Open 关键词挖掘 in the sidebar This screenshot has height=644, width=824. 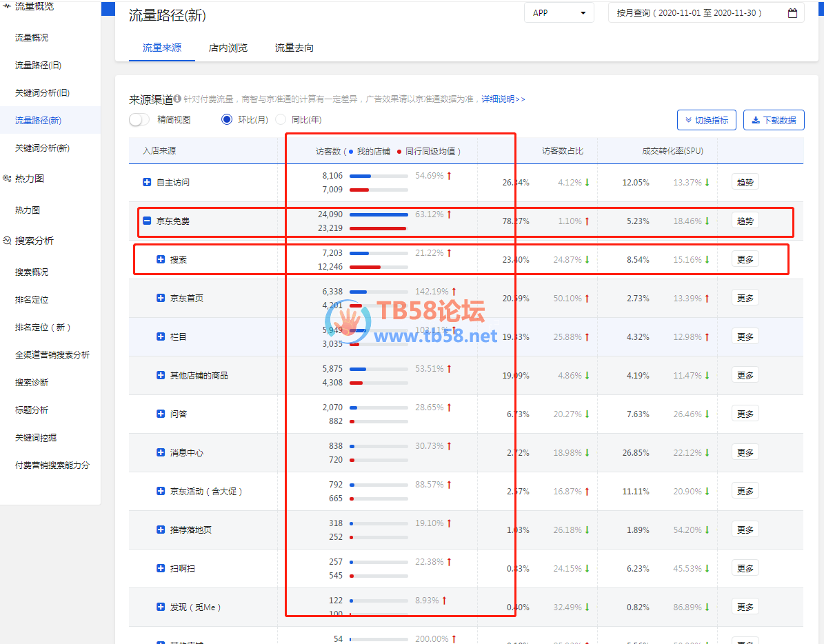(x=36, y=438)
